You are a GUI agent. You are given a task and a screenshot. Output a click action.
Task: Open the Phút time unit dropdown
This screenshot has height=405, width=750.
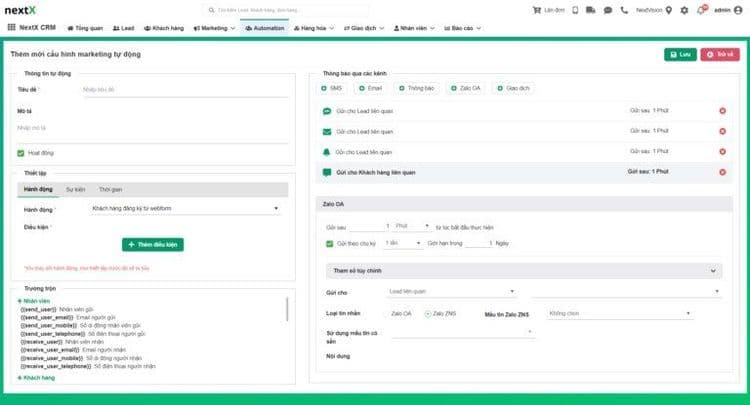[412, 226]
